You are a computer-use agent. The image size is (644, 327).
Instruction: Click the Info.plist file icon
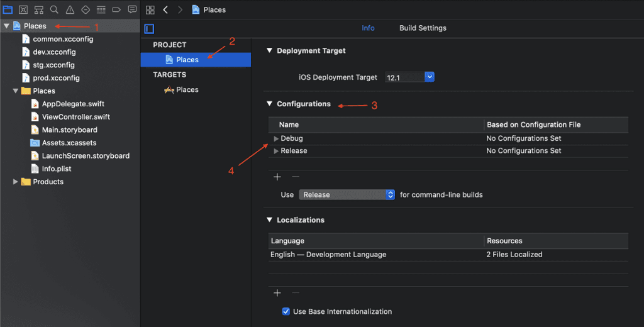click(x=35, y=169)
